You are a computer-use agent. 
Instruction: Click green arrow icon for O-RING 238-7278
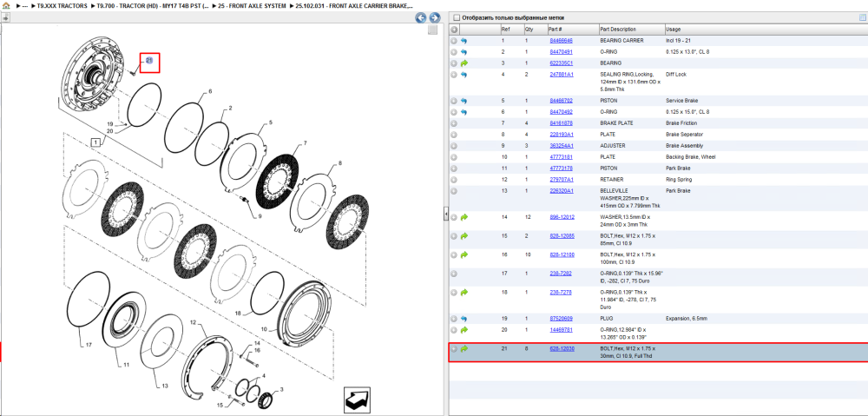(x=464, y=293)
